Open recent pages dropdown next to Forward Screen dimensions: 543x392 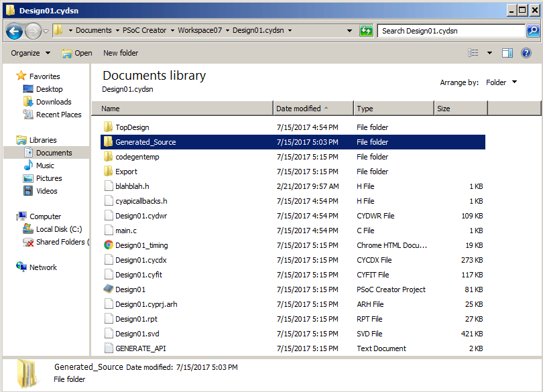point(46,31)
